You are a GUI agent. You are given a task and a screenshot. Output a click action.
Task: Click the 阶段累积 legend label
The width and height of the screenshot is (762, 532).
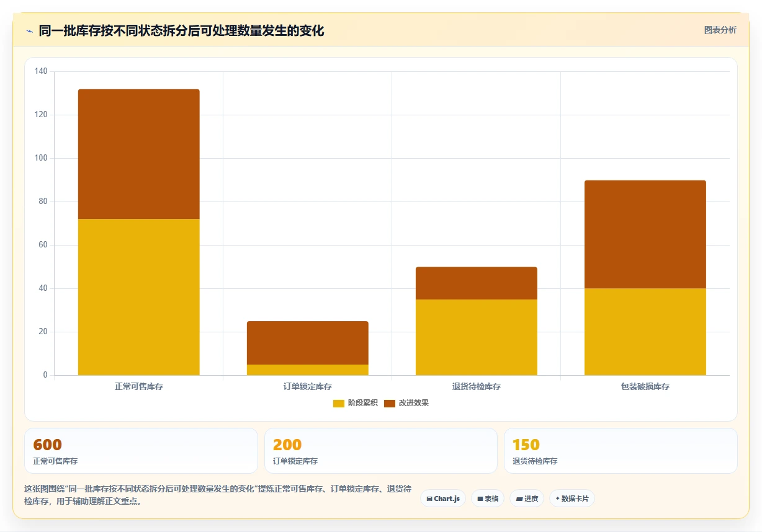point(362,403)
